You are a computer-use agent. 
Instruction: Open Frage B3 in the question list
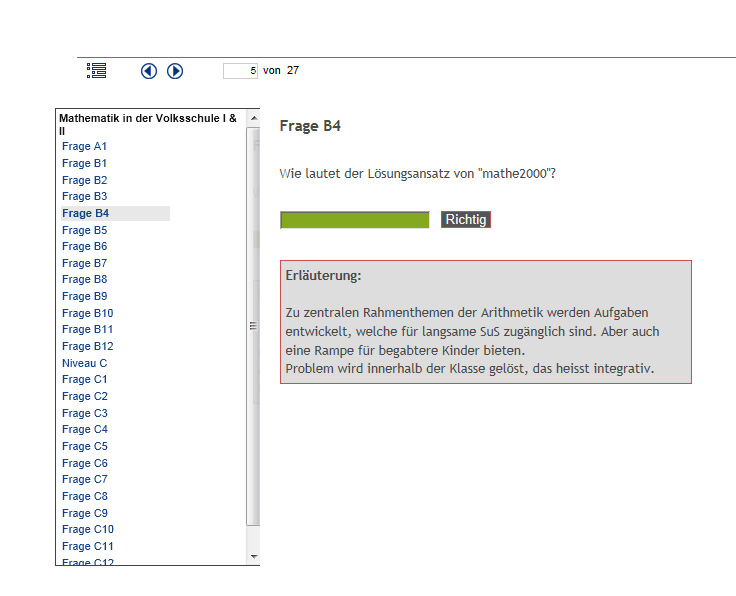point(84,196)
